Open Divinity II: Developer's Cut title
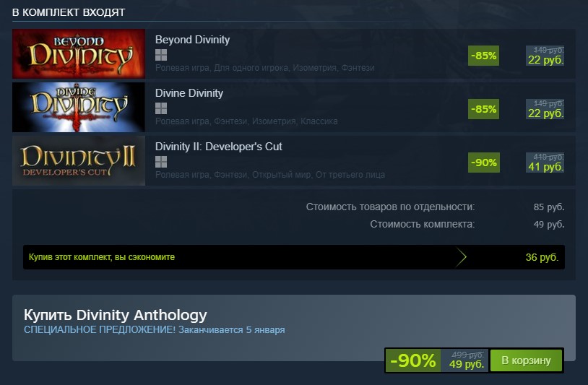 pos(219,147)
